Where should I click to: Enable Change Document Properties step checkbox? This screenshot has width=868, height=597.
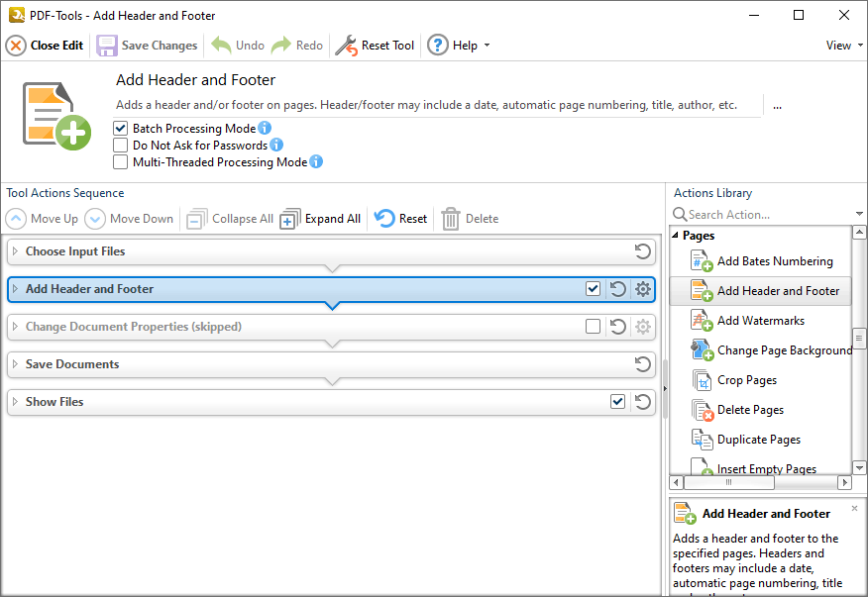[x=593, y=327]
